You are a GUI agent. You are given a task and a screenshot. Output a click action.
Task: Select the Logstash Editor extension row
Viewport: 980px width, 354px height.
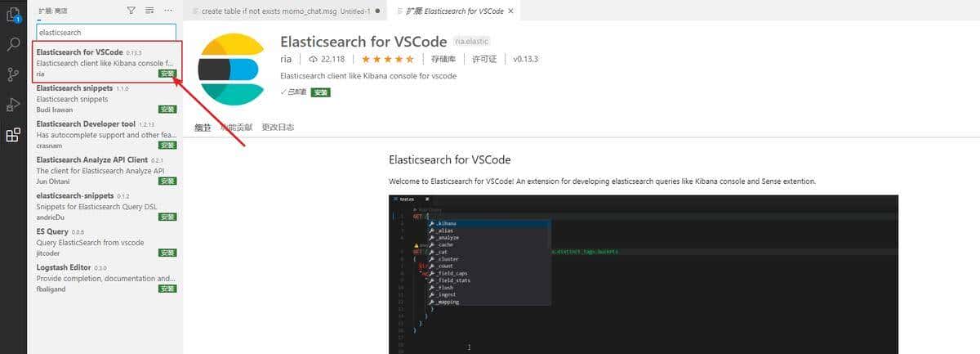[106, 278]
